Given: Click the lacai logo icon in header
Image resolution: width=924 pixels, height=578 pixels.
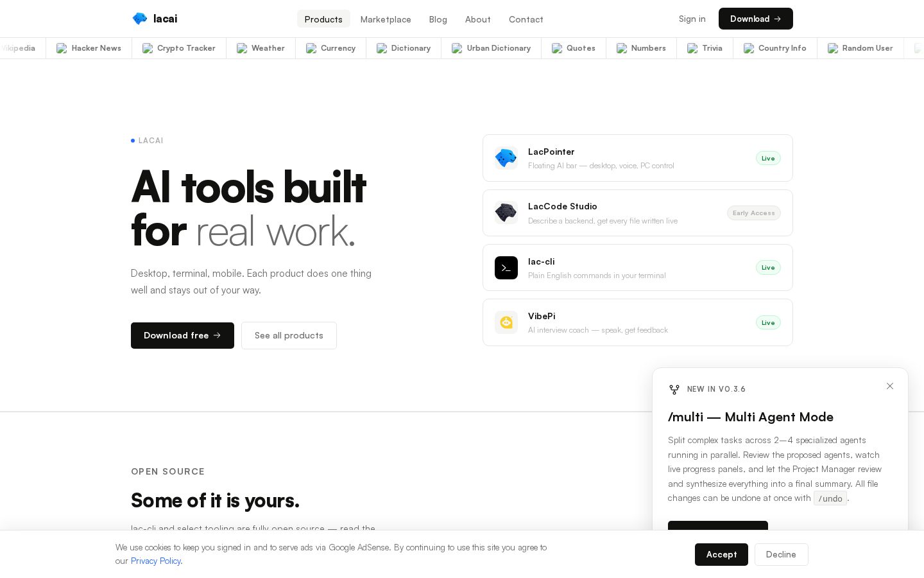Looking at the screenshot, I should click(139, 19).
